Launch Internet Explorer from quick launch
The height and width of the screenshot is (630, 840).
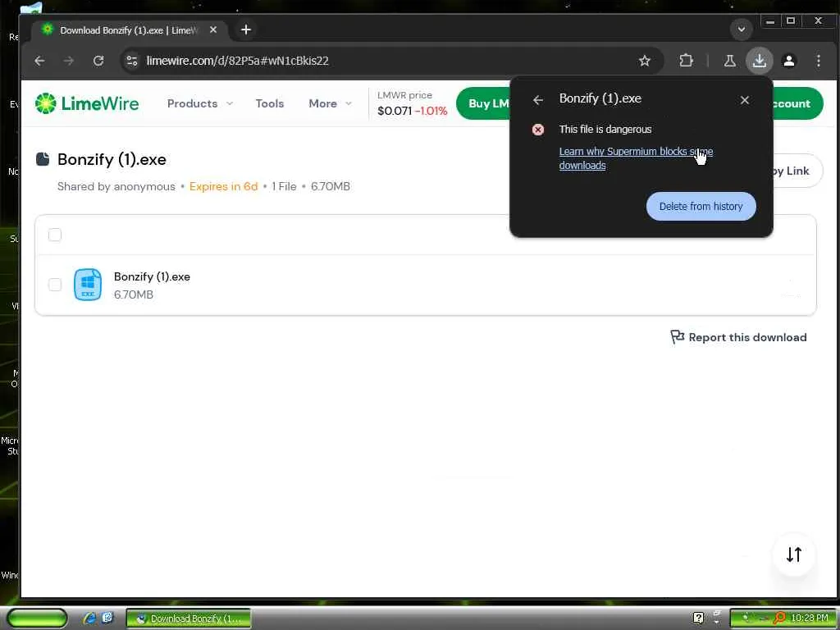pos(89,619)
